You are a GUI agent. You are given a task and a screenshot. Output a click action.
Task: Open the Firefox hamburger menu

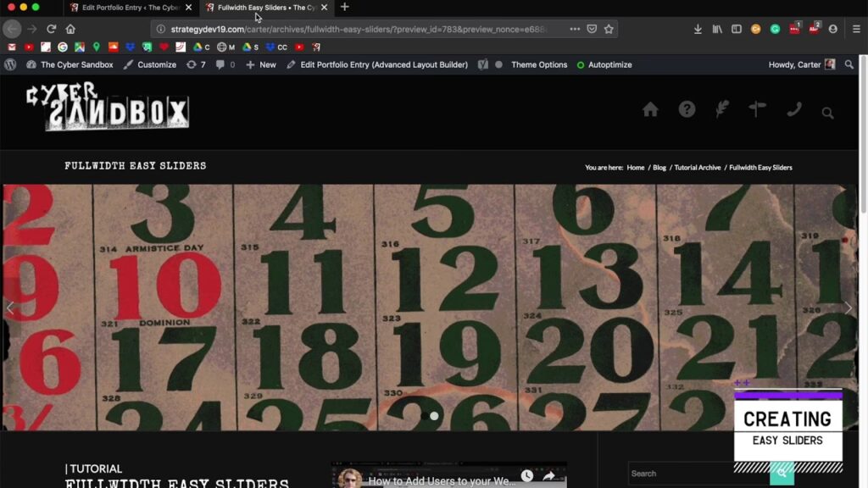click(856, 29)
